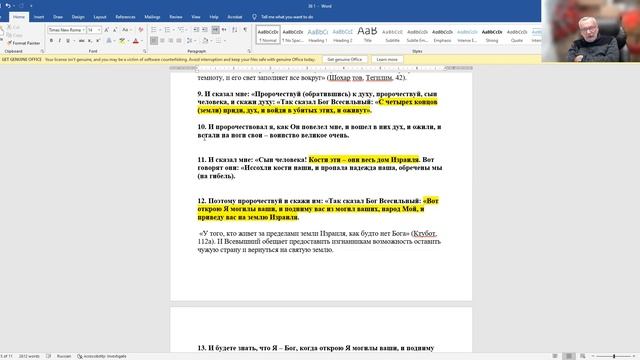Apply italic formatting
Viewport: 640px width, 360px height.
[60, 41]
